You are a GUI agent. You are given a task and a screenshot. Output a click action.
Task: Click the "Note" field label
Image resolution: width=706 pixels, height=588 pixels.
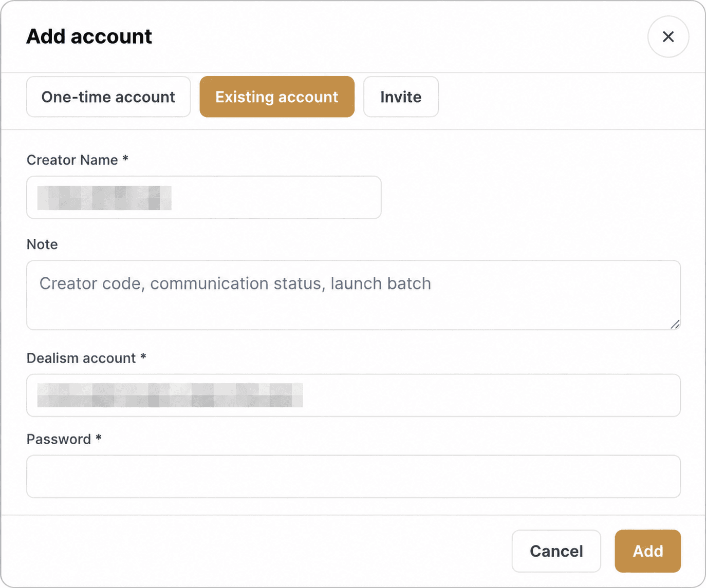(x=42, y=244)
